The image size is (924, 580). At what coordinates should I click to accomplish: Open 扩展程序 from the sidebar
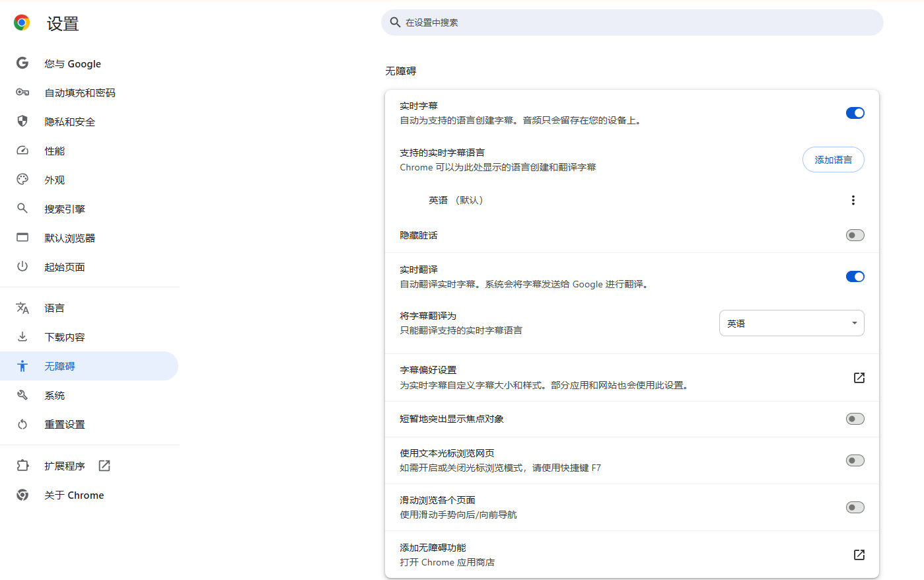coord(89,466)
